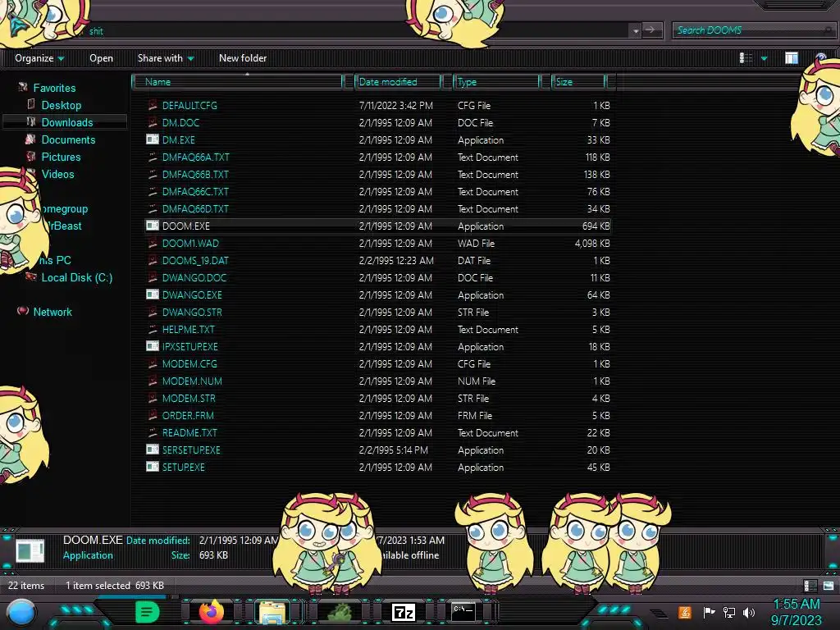The height and width of the screenshot is (630, 840).
Task: Click the Pictures folder icon in sidebar
Action: 31,157
